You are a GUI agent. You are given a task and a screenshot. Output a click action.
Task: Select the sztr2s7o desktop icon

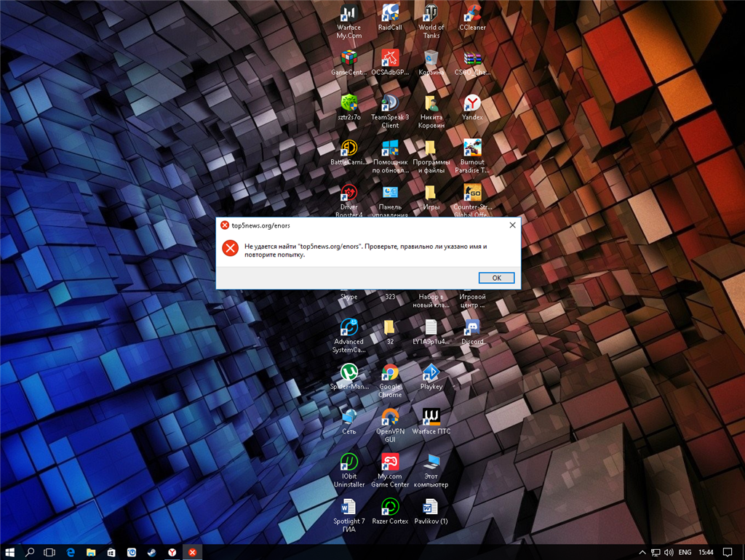coord(348,108)
